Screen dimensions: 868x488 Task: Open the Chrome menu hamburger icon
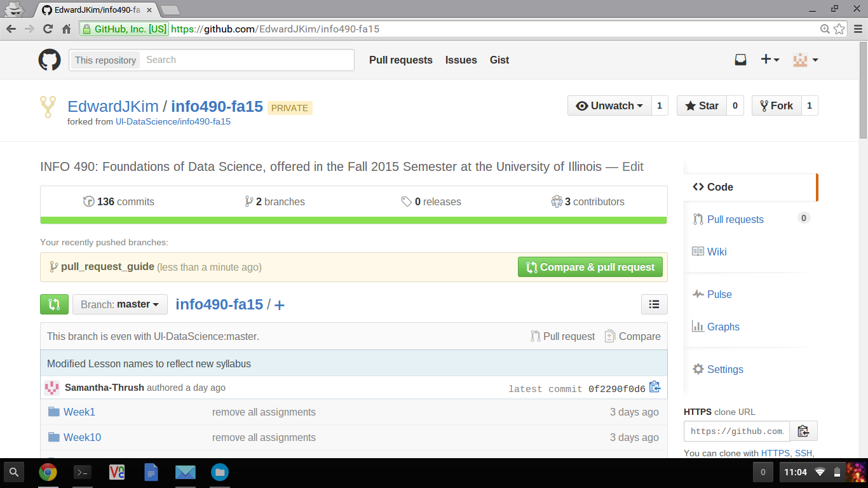pyautogui.click(x=857, y=29)
